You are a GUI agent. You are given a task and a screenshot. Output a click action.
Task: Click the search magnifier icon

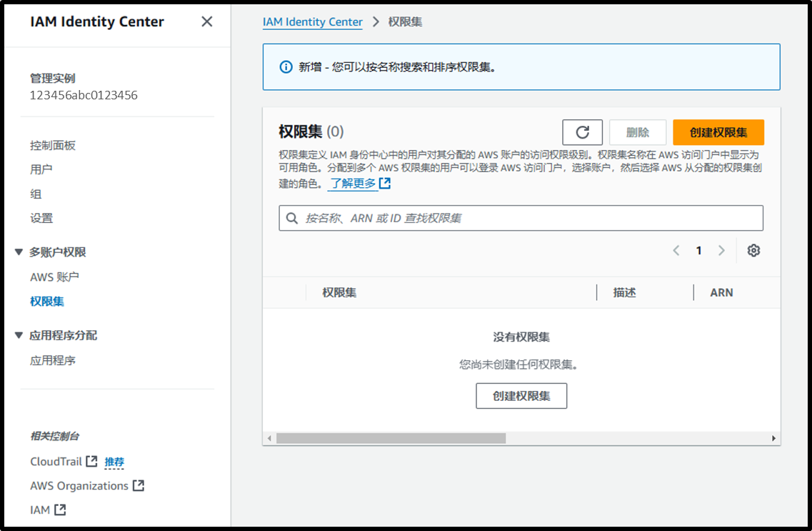point(292,218)
